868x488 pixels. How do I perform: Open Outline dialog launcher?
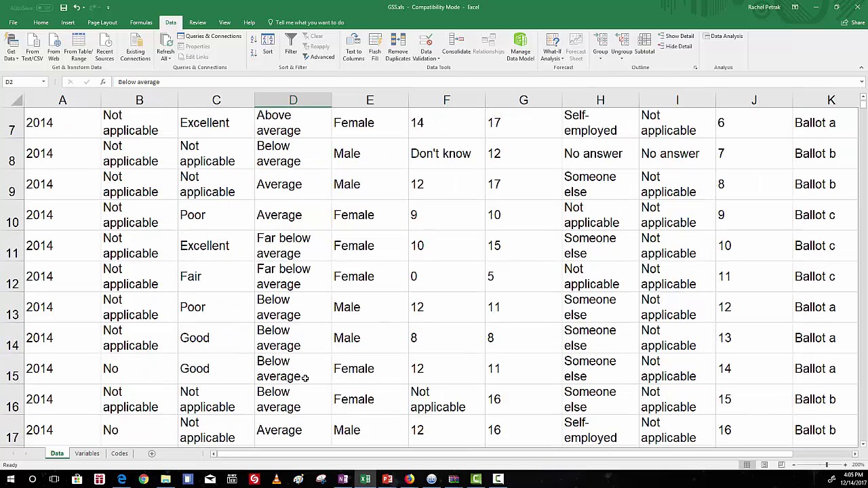tap(695, 68)
